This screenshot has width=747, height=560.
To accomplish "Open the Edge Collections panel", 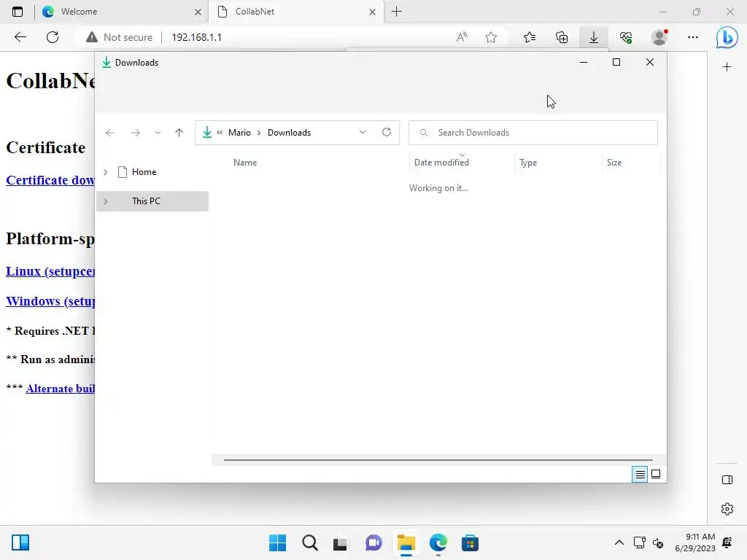I will 562,37.
